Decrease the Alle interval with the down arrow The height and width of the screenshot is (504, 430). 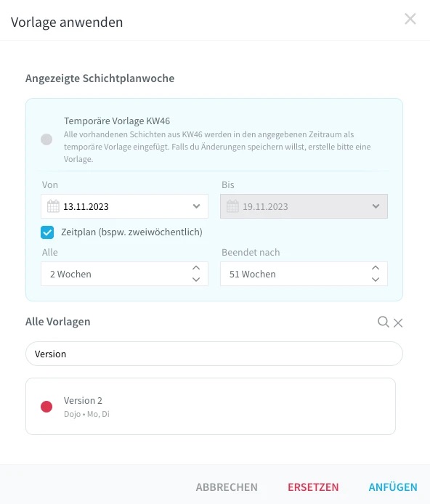196,280
